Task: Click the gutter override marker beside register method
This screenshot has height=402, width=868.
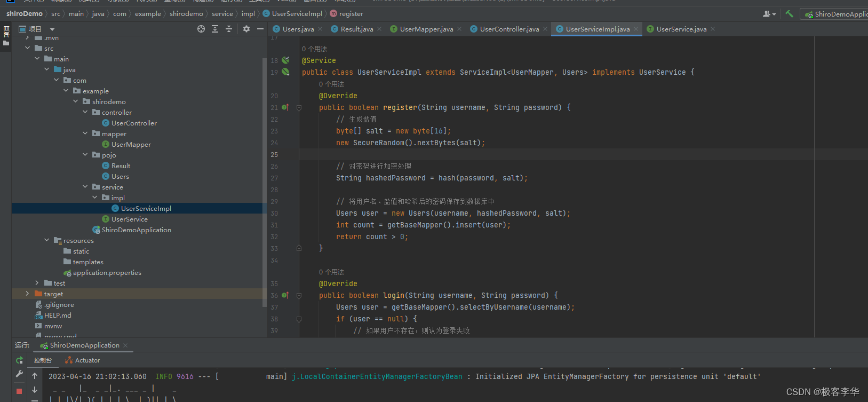Action: click(285, 107)
